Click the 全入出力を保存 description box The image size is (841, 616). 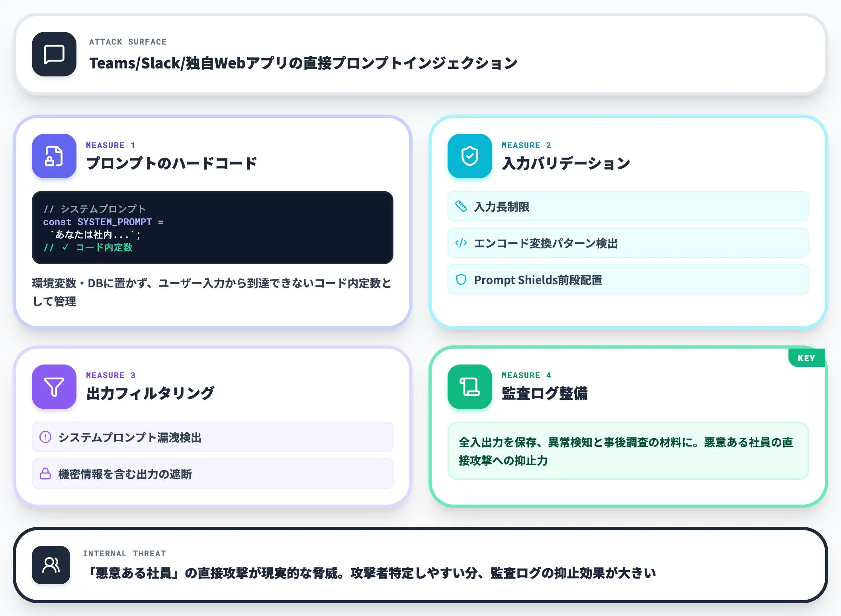point(628,451)
